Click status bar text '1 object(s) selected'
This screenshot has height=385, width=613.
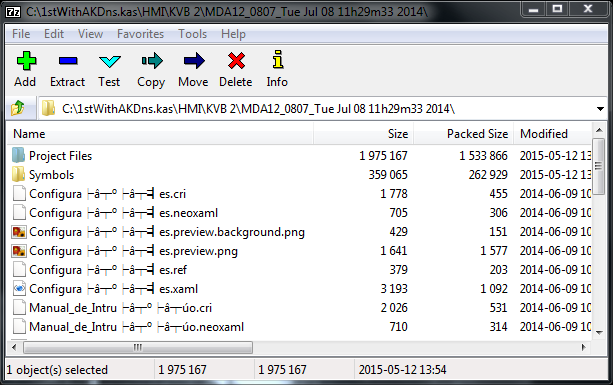click(x=57, y=370)
